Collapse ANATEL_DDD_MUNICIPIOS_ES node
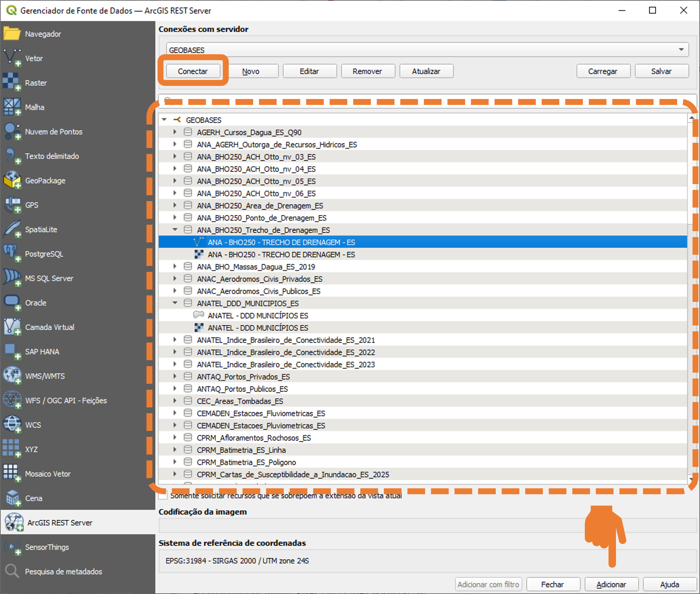Viewport: 700px width, 594px height. click(175, 303)
